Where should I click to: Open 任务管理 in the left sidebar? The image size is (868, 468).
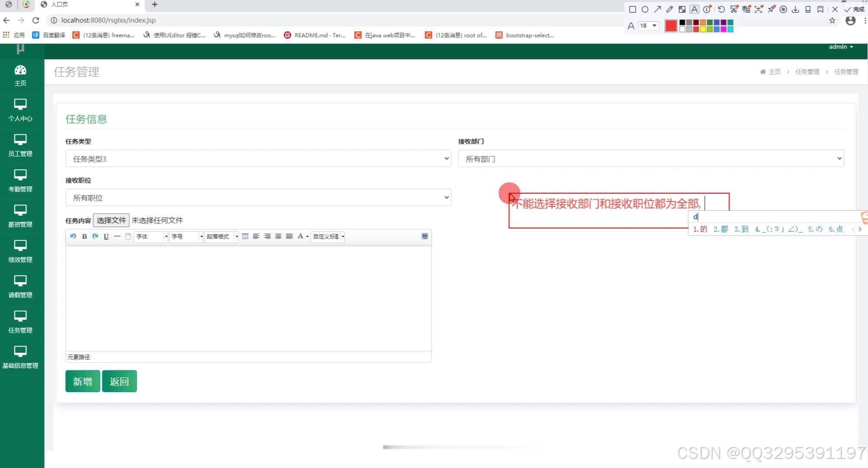[x=20, y=322]
